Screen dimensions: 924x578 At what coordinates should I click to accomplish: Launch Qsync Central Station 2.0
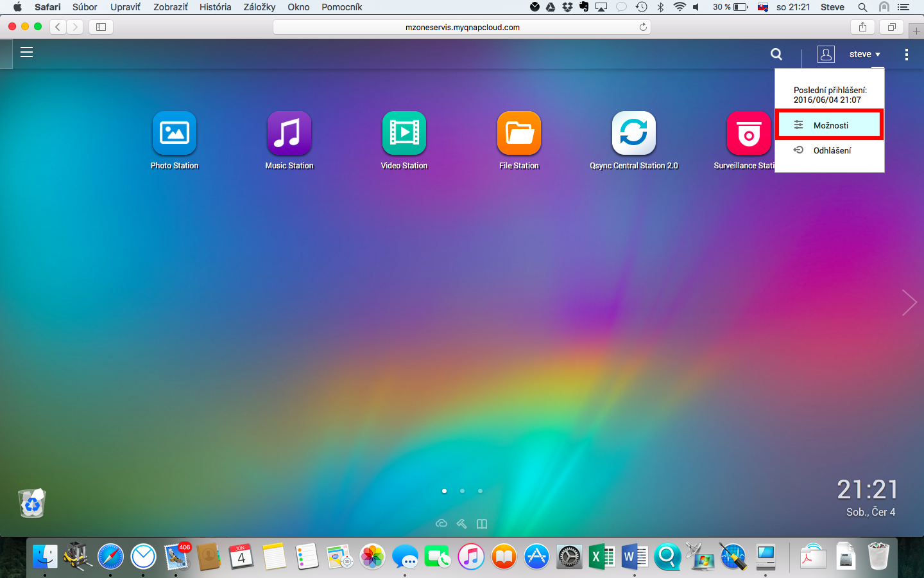tap(633, 133)
